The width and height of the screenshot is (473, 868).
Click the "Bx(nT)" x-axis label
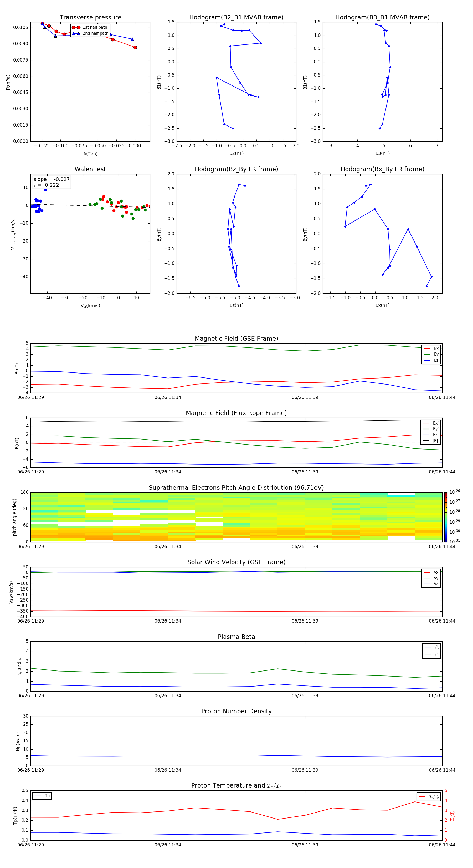[382, 305]
